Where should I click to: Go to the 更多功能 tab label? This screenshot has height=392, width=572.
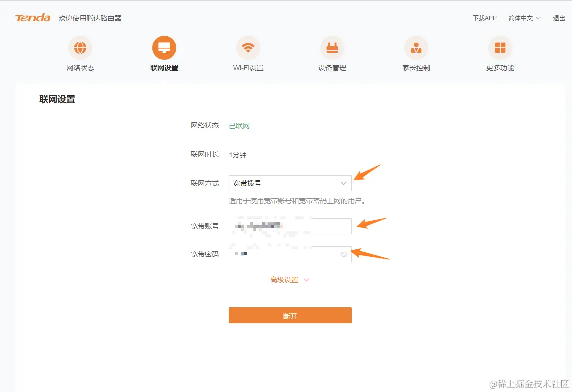[500, 68]
